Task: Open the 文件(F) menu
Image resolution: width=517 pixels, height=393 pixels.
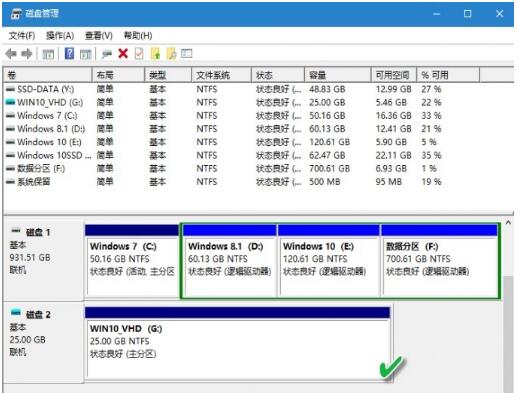Action: (x=22, y=35)
